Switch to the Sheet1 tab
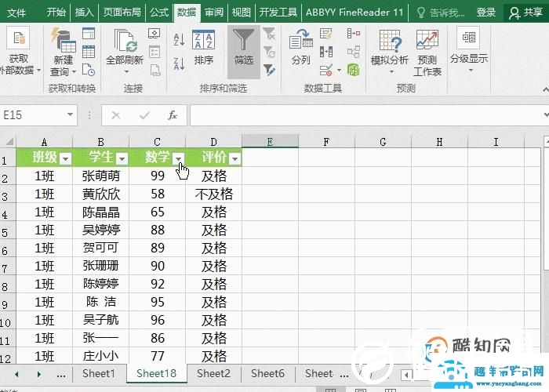The image size is (549, 392). click(99, 373)
